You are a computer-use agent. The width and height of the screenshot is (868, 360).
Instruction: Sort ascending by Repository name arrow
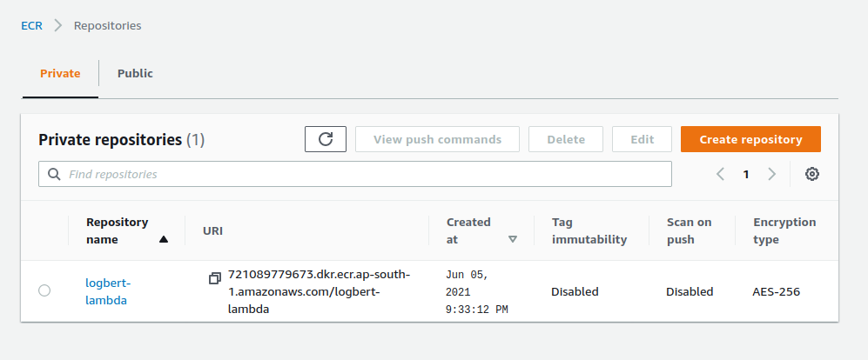[x=164, y=239]
